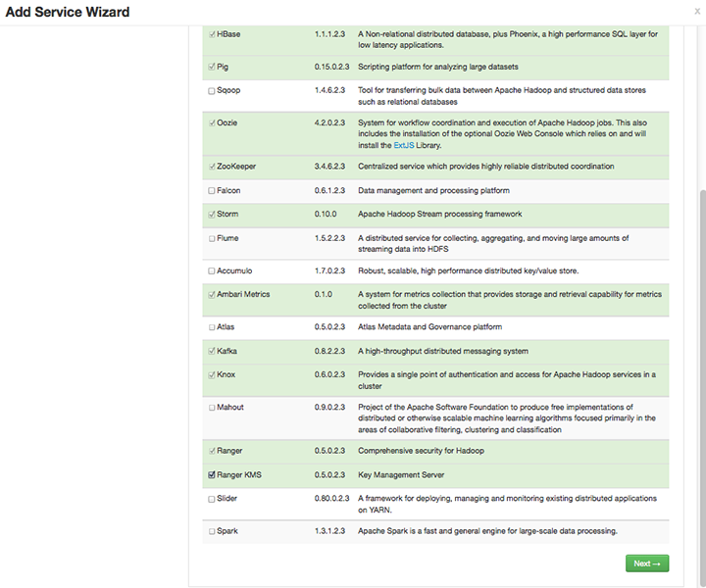This screenshot has width=706, height=588.
Task: Uncheck the HBase service checkbox
Action: point(212,34)
